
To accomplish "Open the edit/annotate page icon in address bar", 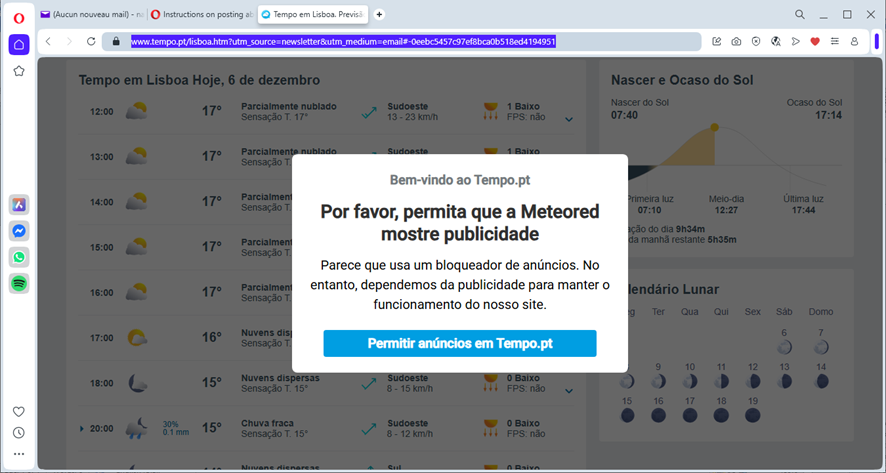I will coord(716,41).
